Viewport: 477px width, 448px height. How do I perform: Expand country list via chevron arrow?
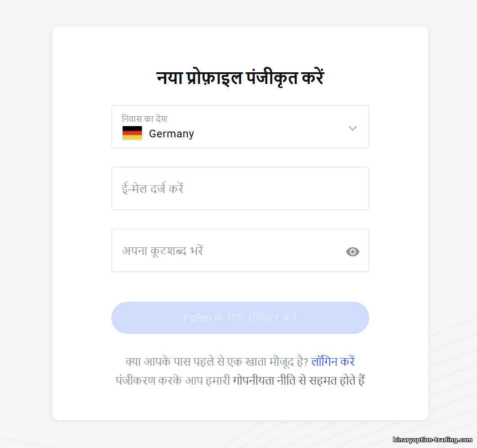point(353,128)
